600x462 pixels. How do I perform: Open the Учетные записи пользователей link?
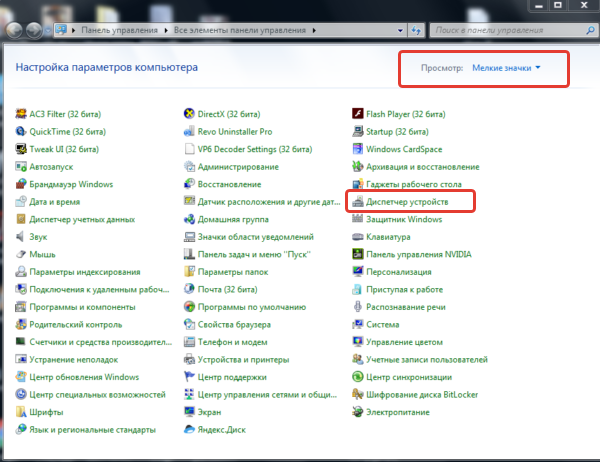(x=427, y=359)
